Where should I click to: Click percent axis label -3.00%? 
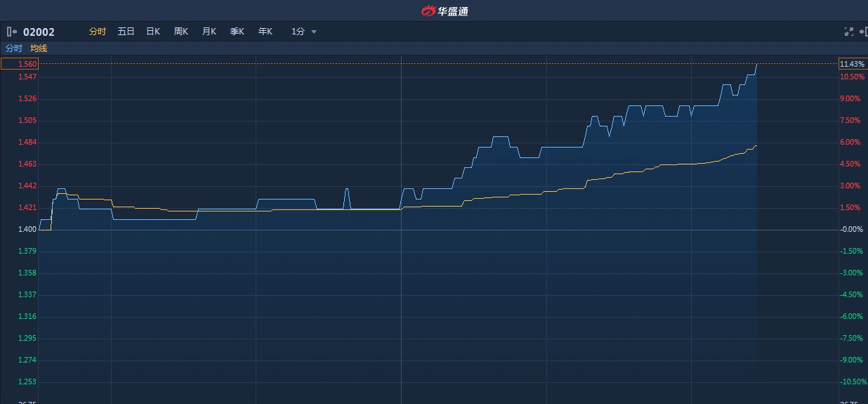point(852,273)
